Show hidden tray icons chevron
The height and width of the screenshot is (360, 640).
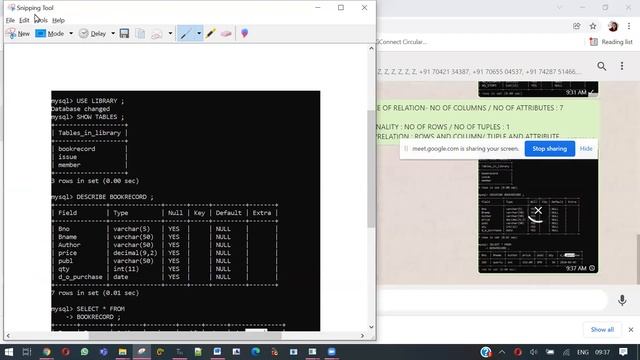(502, 352)
